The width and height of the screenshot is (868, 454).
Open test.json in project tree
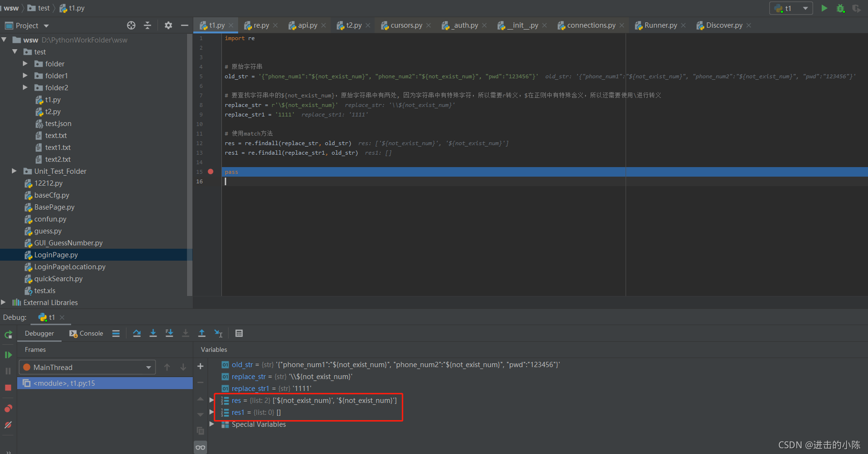coord(58,123)
